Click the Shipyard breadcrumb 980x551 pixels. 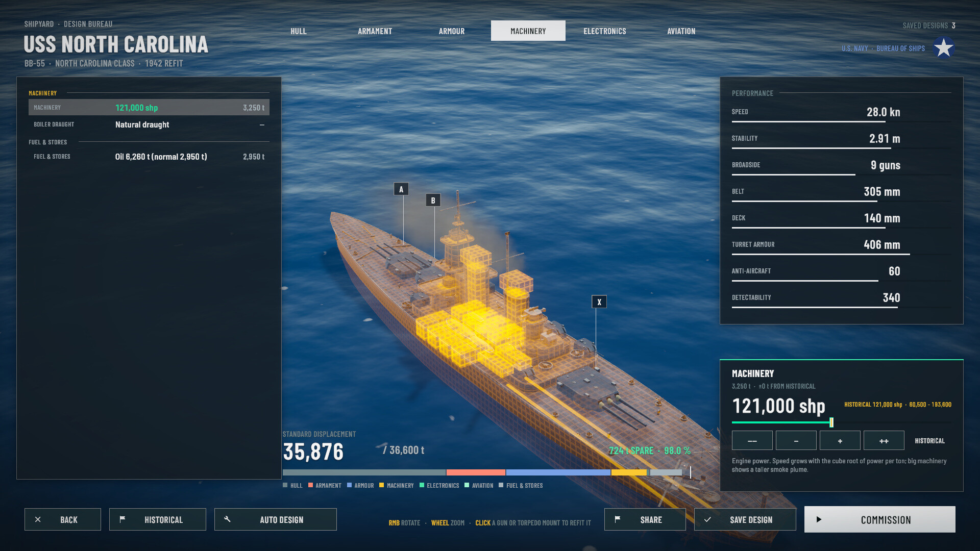[x=39, y=24]
